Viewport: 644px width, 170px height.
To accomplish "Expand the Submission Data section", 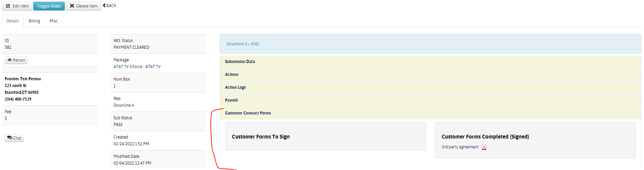I will tap(240, 62).
